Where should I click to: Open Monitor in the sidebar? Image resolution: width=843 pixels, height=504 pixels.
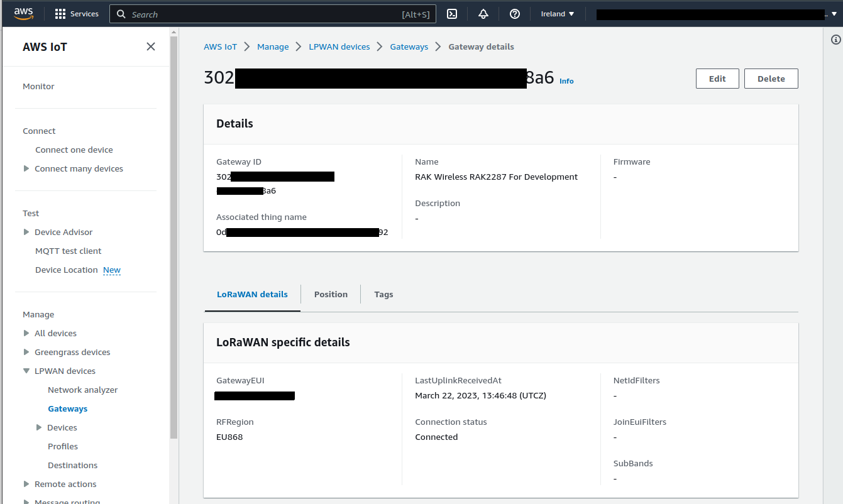click(x=38, y=86)
